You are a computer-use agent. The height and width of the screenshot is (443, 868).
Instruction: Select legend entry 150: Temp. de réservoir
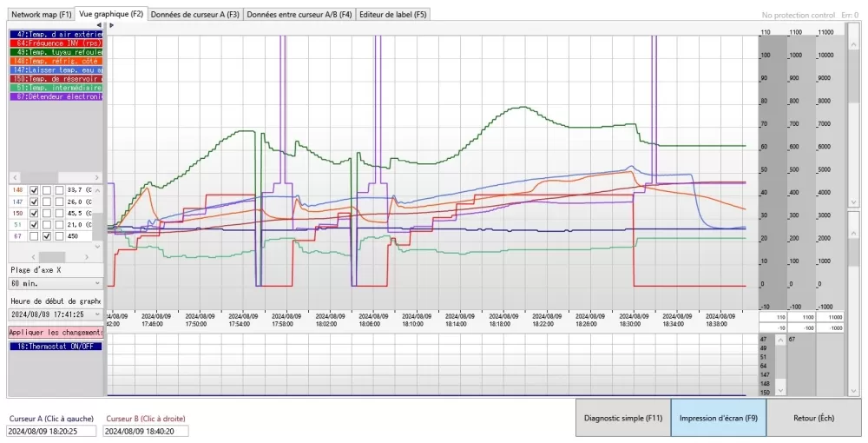tap(56, 79)
